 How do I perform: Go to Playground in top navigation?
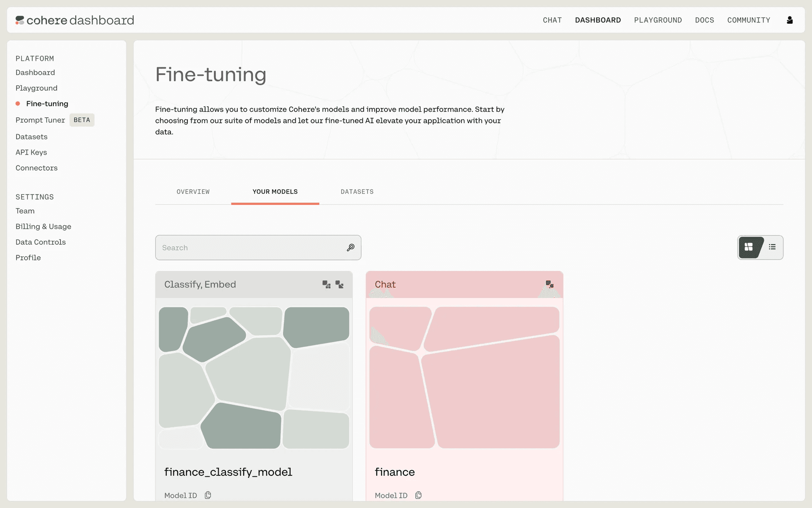pyautogui.click(x=658, y=20)
